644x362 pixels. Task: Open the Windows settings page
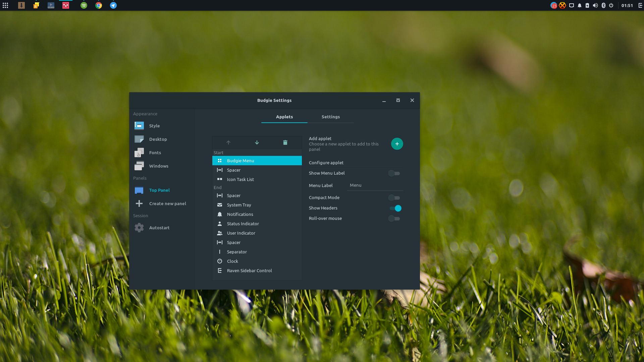(162, 166)
